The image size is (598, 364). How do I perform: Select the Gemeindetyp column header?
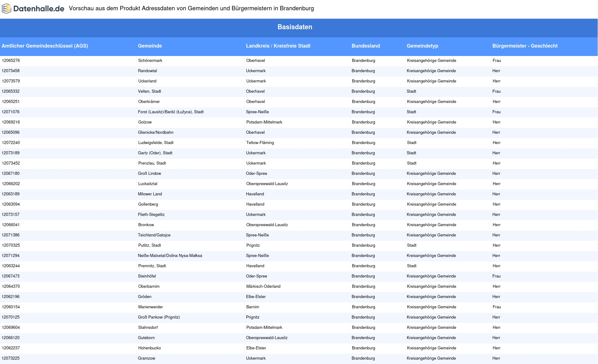(422, 46)
